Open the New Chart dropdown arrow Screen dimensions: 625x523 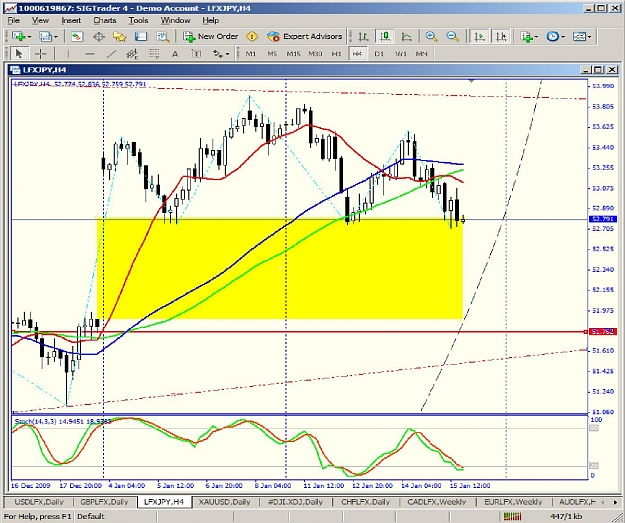[29, 37]
